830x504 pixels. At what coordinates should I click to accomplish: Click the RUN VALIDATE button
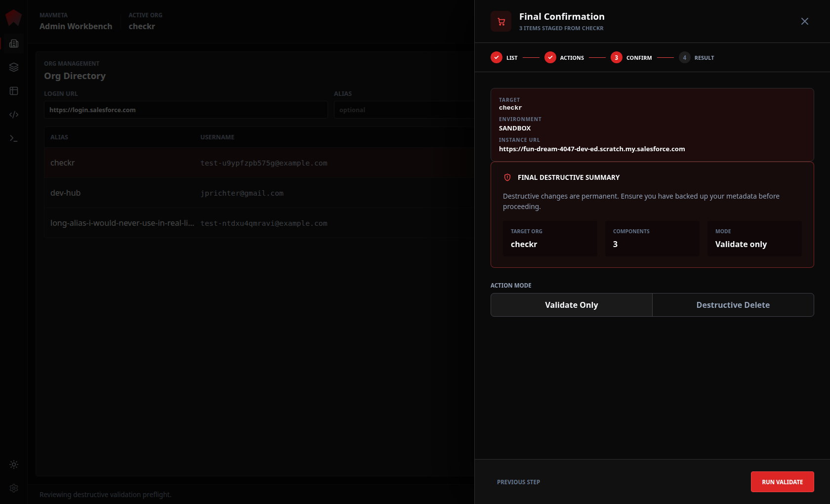(x=782, y=482)
